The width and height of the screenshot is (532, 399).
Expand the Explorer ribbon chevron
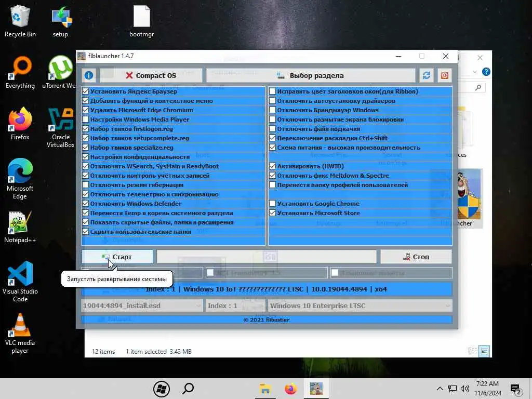tap(475, 72)
